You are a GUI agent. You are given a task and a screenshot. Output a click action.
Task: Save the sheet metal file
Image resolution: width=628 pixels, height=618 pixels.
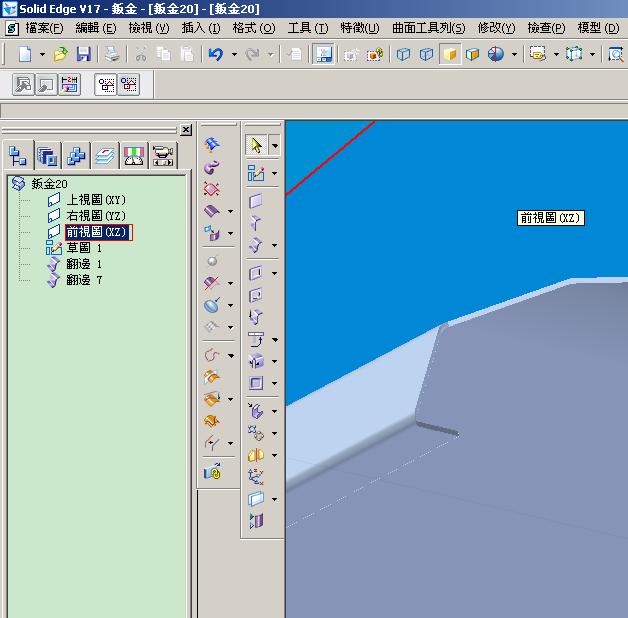(84, 54)
